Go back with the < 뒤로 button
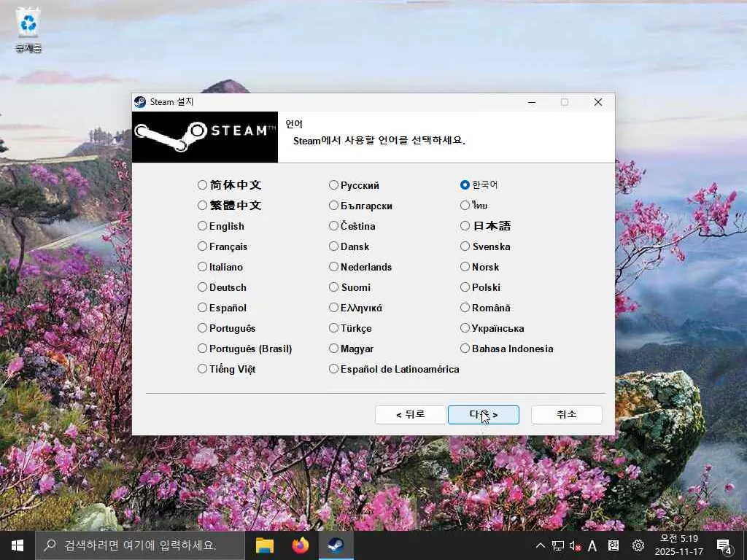 tap(411, 415)
